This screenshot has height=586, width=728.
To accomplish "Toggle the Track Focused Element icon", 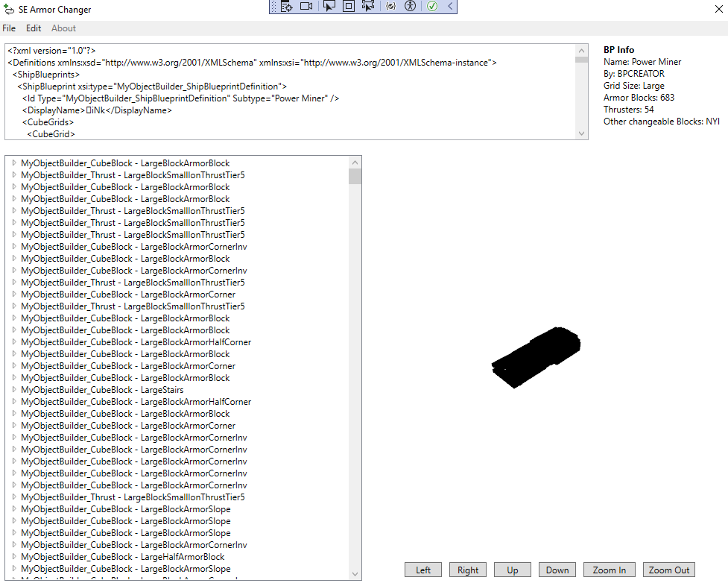I will [x=368, y=6].
